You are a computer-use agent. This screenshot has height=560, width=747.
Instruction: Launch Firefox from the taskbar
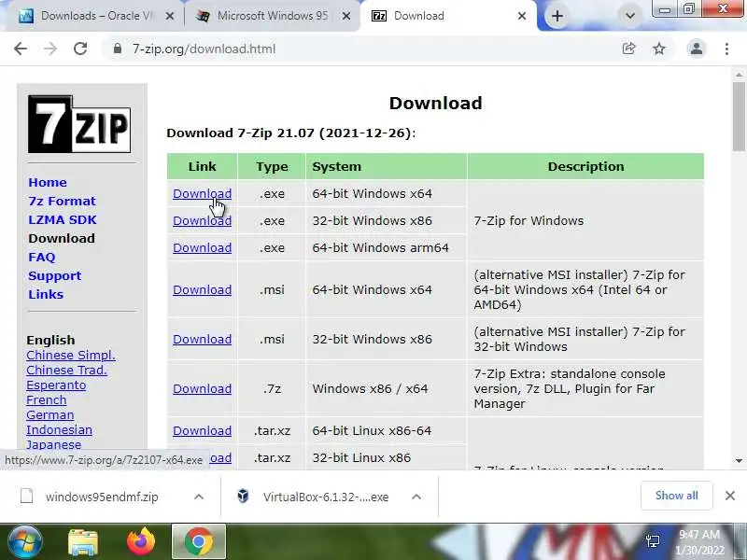pyautogui.click(x=141, y=542)
